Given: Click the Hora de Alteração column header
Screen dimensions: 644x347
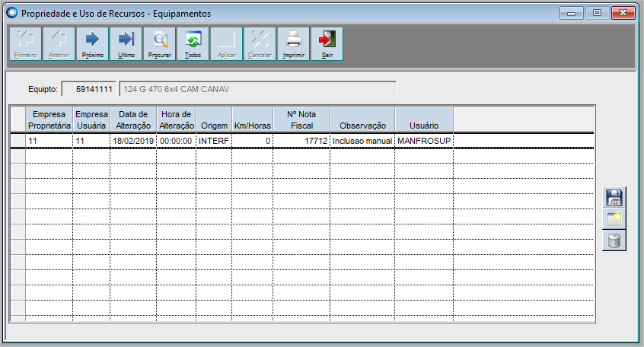Looking at the screenshot, I should [x=176, y=119].
